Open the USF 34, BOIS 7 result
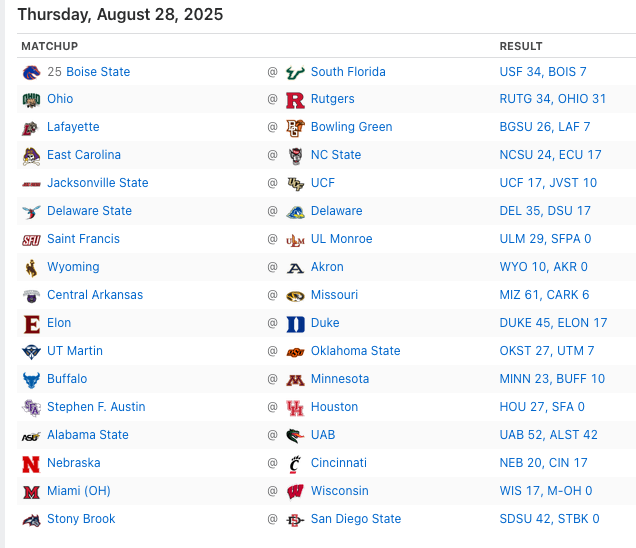This screenshot has width=636, height=548. 543,72
